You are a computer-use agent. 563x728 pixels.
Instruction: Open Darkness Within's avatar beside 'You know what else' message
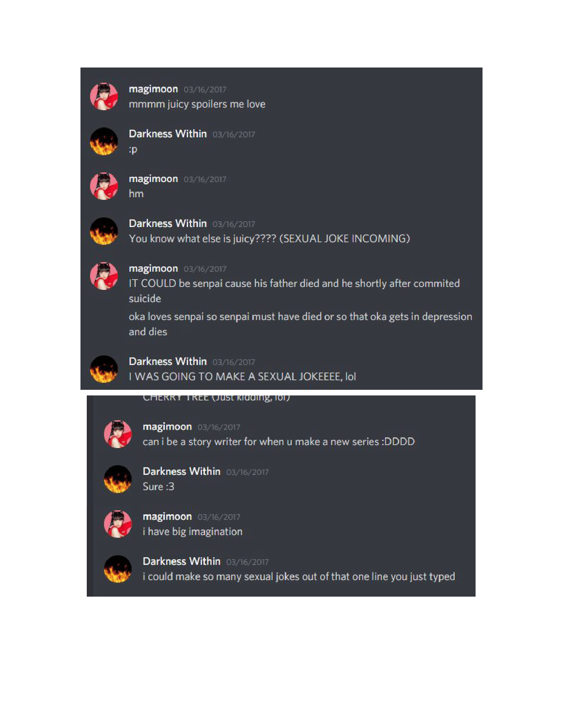(104, 231)
